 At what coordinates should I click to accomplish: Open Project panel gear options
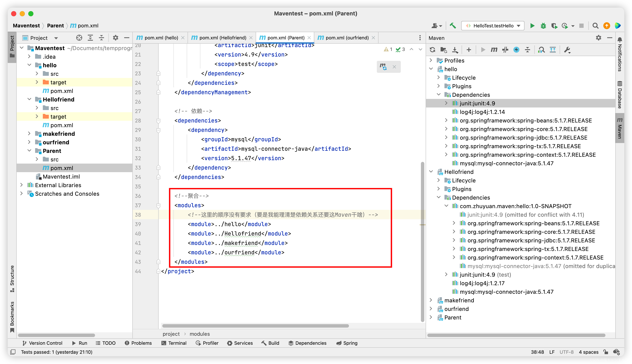click(x=115, y=38)
